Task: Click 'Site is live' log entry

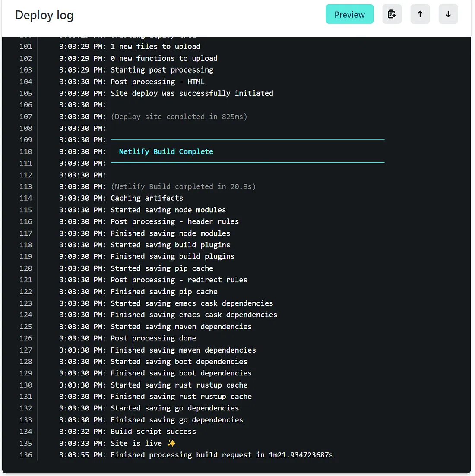Action: (x=143, y=443)
